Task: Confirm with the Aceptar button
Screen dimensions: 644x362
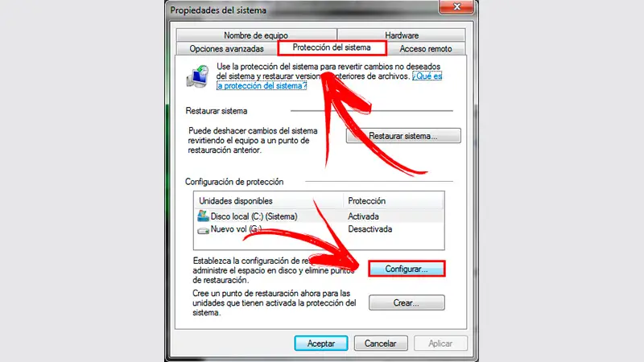Action: 321,343
